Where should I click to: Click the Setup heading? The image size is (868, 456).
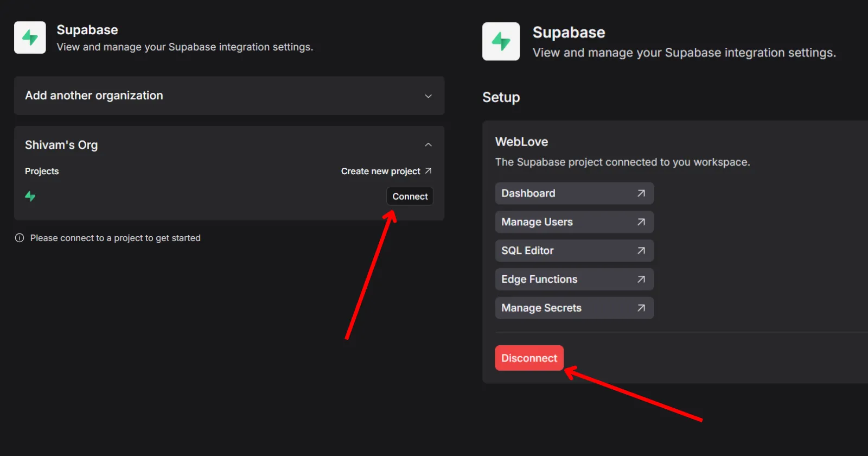(x=501, y=97)
